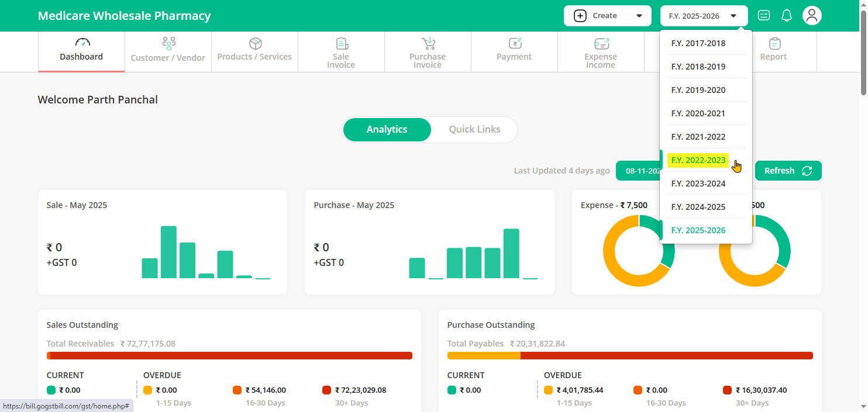
Task: Click the keyboard shortcuts icon in header
Action: coord(764,16)
